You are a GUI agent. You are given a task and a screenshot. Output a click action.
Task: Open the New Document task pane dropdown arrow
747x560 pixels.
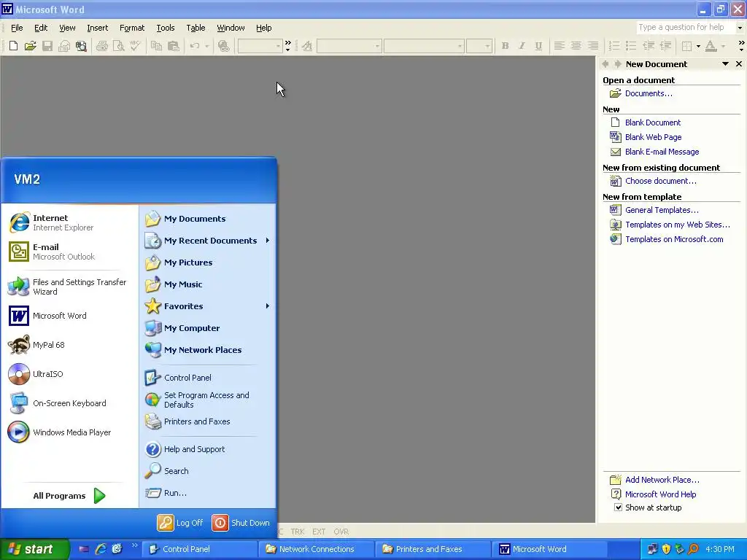725,64
